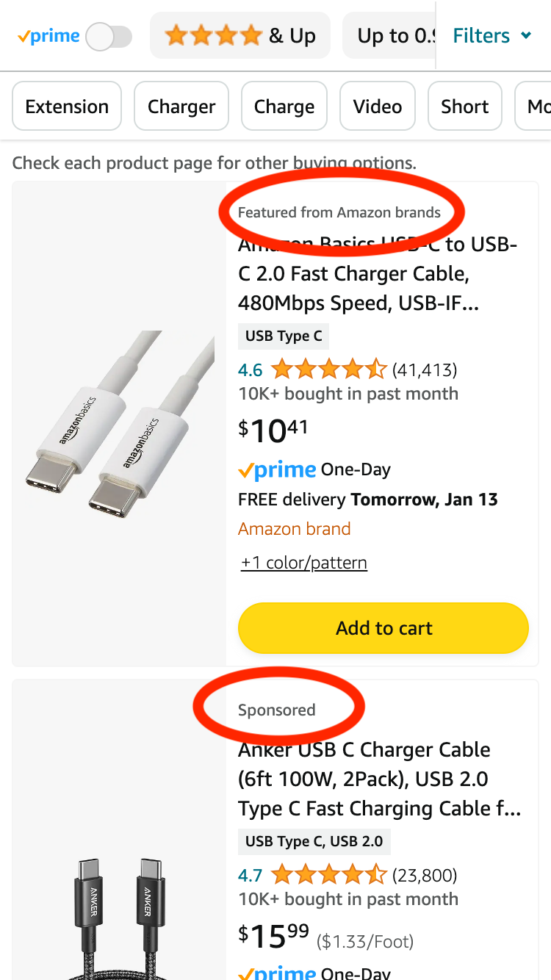Click the Filters chevron arrow
The image size is (551, 980).
(525, 35)
